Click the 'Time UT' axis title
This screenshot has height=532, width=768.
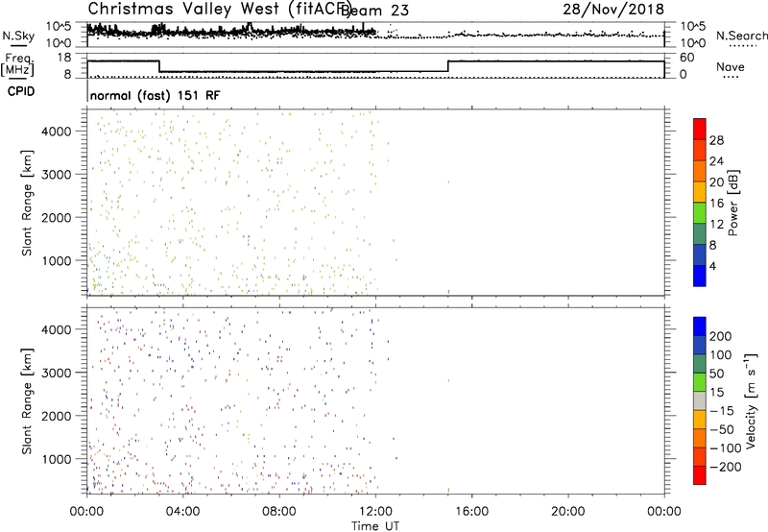(x=375, y=526)
